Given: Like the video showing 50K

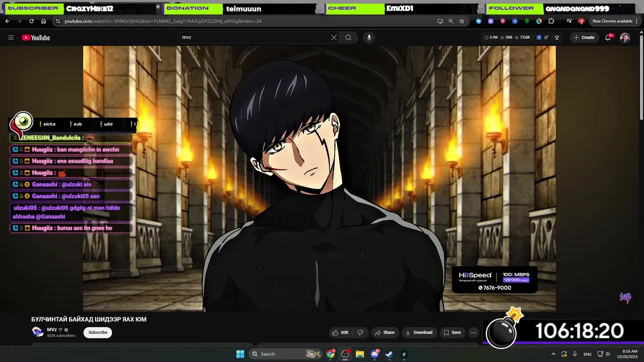Looking at the screenshot, I should (x=340, y=332).
